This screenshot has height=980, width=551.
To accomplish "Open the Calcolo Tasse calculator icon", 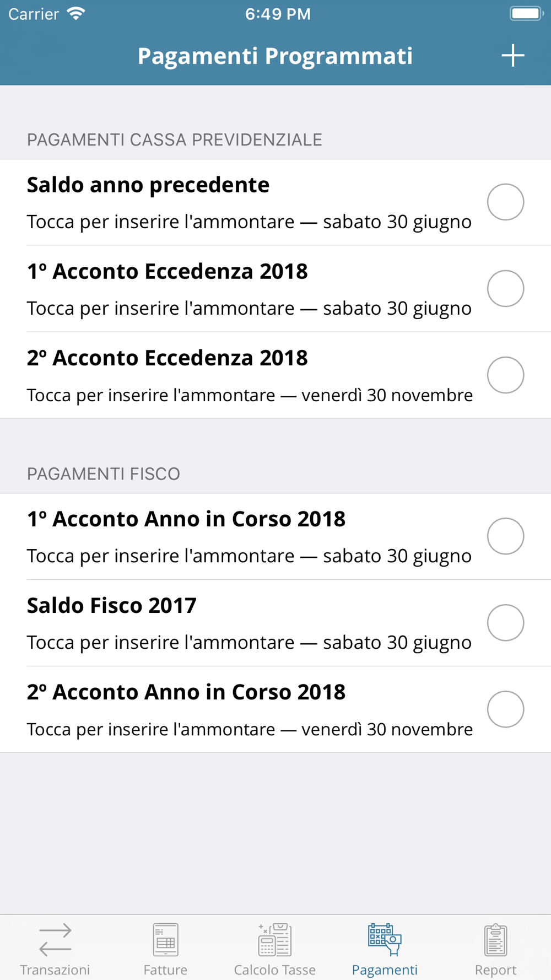I will [x=275, y=939].
